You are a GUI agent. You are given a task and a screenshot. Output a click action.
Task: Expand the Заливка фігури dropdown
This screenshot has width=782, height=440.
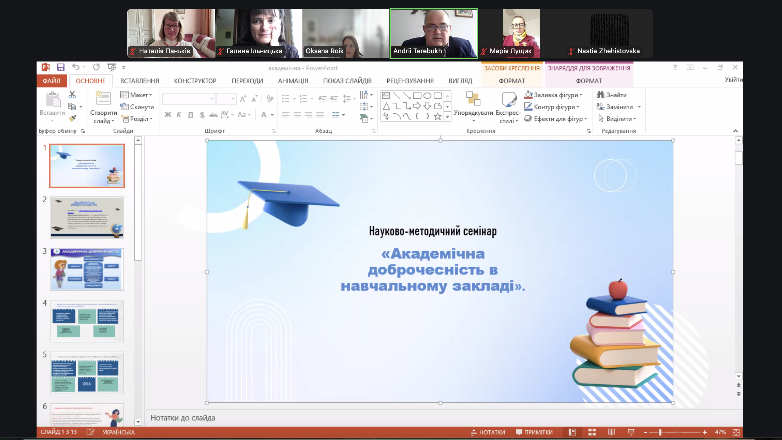coord(582,95)
